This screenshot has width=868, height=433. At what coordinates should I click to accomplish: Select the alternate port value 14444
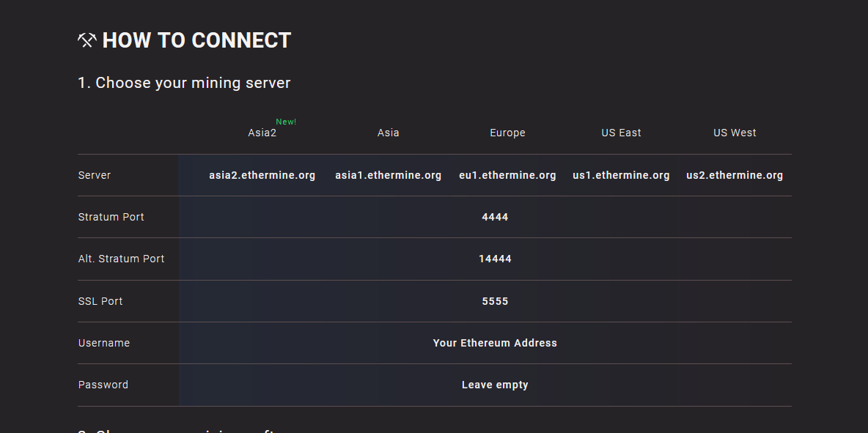click(495, 259)
